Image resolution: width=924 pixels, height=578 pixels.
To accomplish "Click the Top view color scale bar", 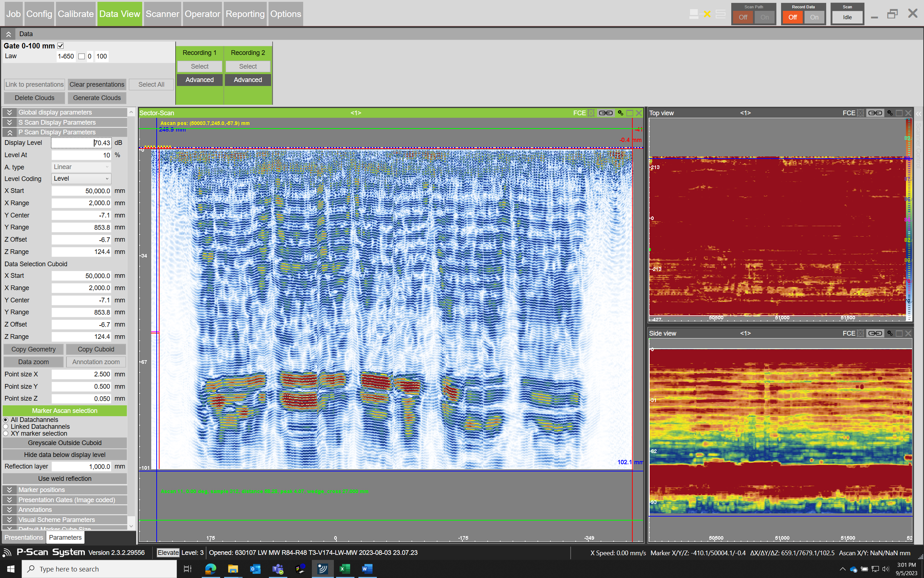I will (909, 219).
